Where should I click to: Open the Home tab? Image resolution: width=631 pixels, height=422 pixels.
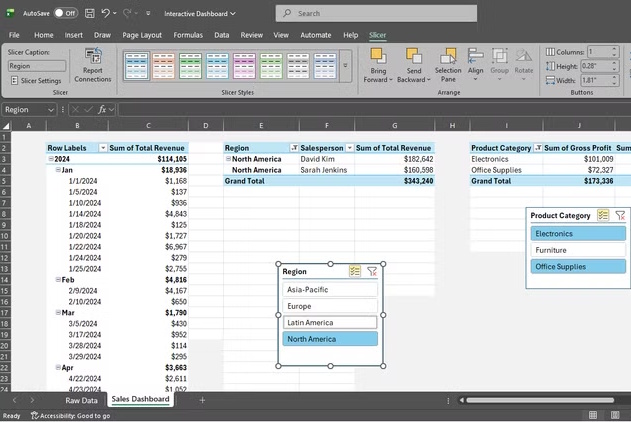(43, 35)
